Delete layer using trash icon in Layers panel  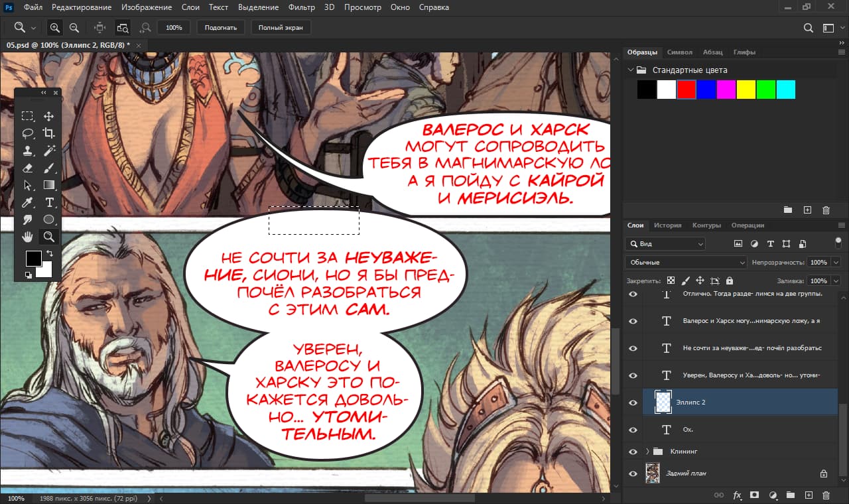coord(826,495)
